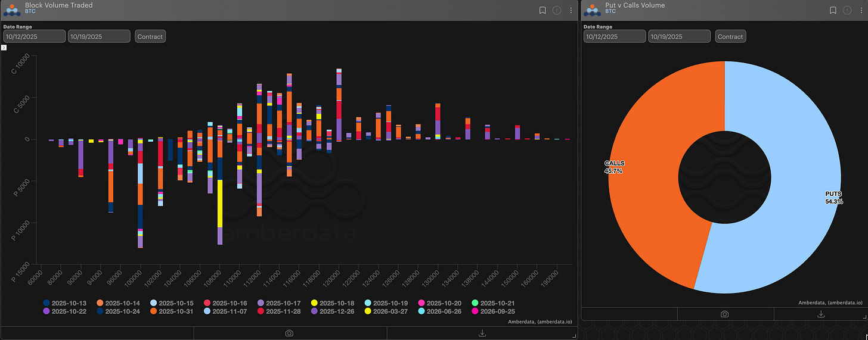Open Amberdata link below the donut chart
This screenshot has height=340, width=868.
coord(830,302)
